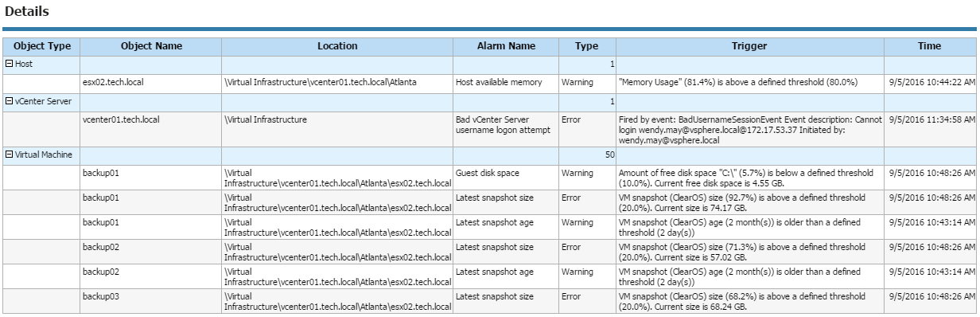Select backup01 Guest disk space row
Viewport: 980px width, 317px height.
[x=489, y=178]
